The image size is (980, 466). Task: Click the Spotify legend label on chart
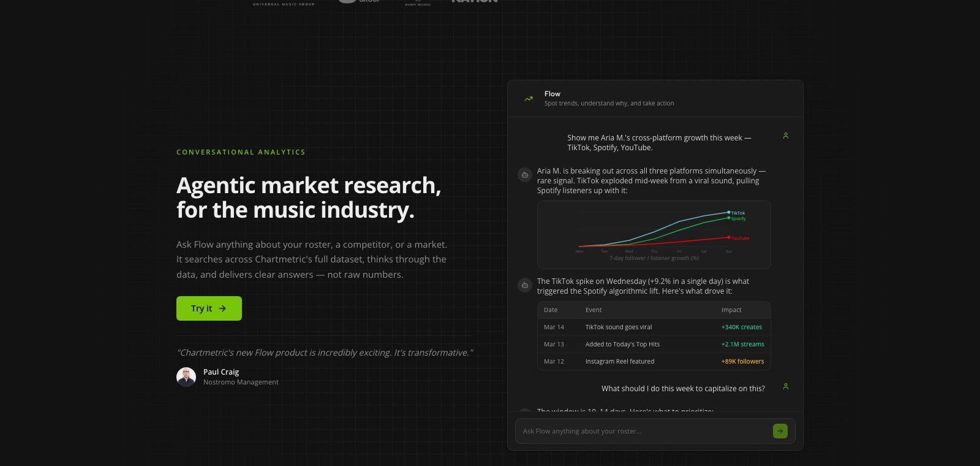[738, 218]
